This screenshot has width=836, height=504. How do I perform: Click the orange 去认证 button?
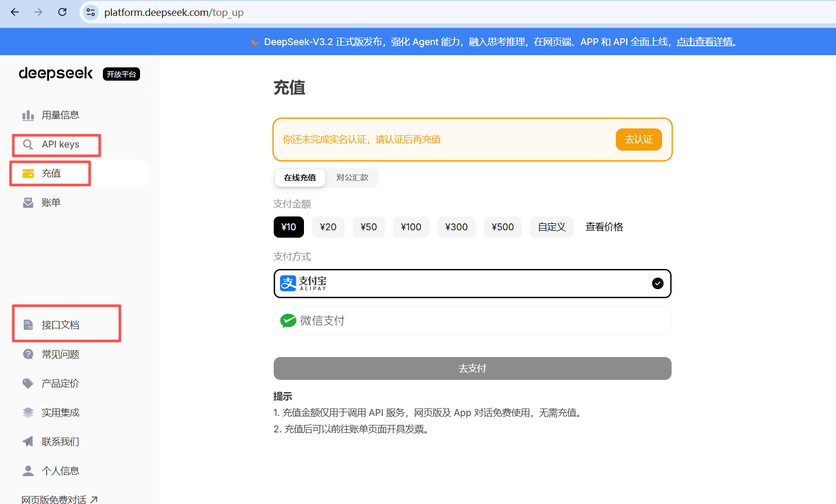639,140
